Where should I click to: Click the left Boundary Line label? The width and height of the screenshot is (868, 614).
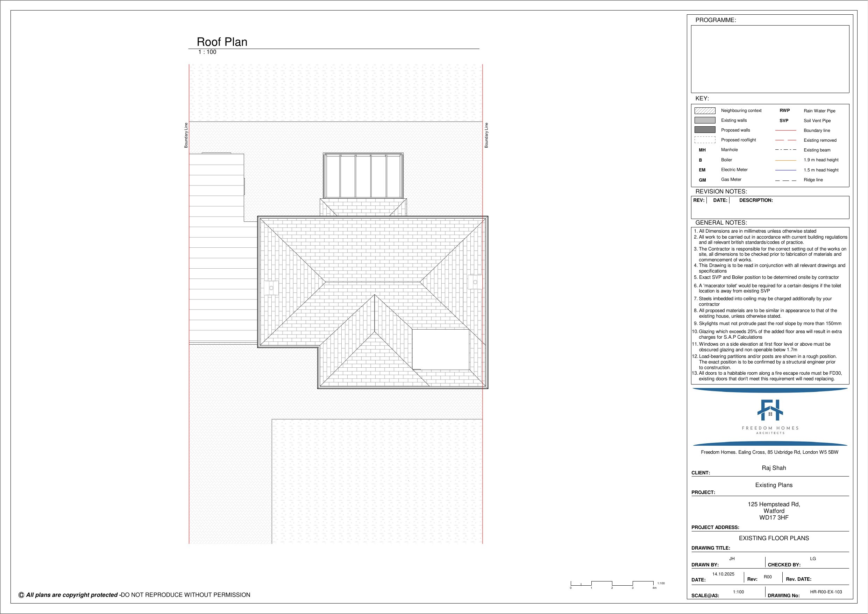(x=186, y=135)
